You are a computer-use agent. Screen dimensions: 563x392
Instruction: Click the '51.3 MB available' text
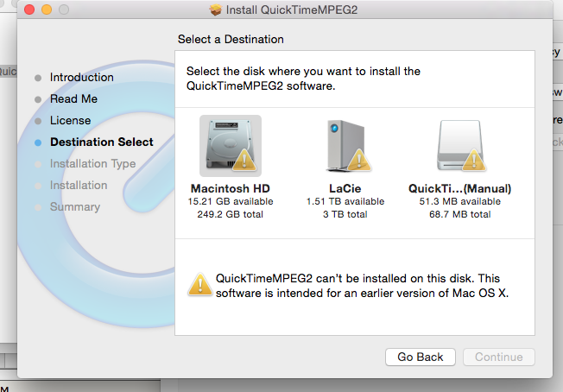pyautogui.click(x=460, y=201)
